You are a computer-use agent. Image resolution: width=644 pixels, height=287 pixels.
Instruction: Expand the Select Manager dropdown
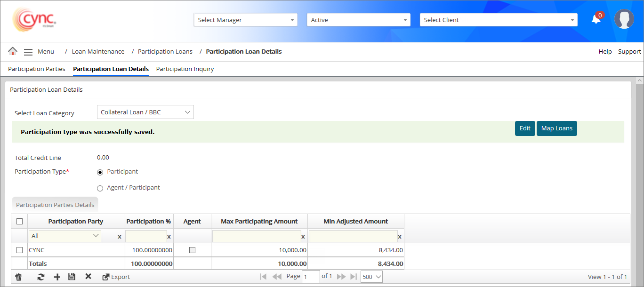coord(245,20)
